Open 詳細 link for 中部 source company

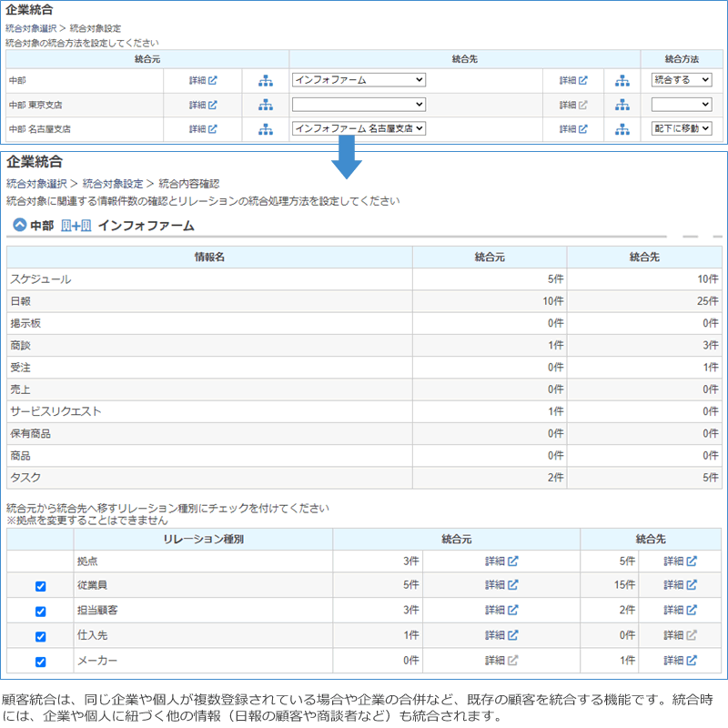tap(203, 80)
